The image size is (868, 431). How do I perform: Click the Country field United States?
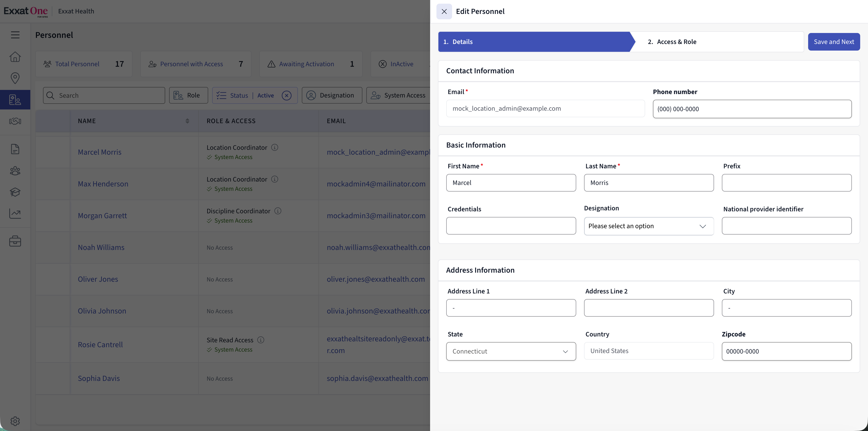[x=649, y=351]
